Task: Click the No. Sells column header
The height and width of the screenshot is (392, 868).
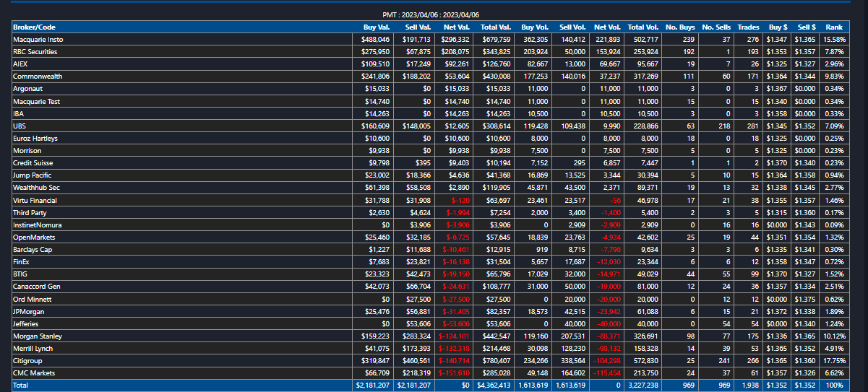Action: tap(715, 27)
